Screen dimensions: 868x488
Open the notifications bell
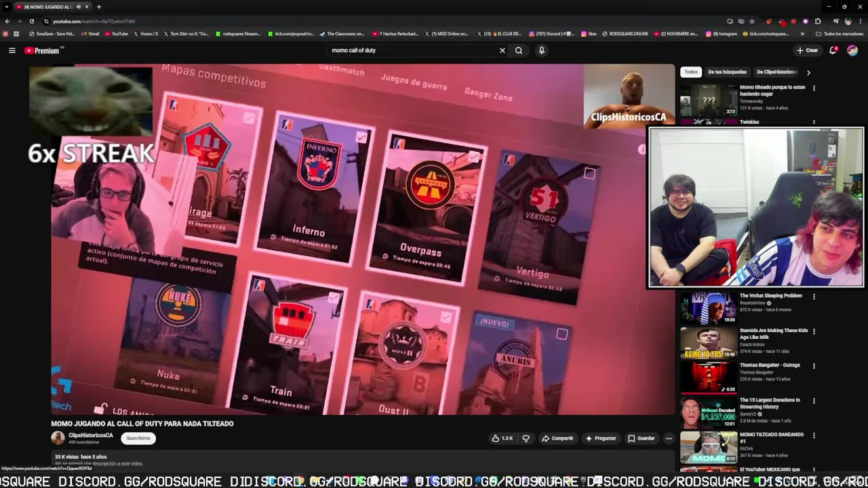coord(833,50)
